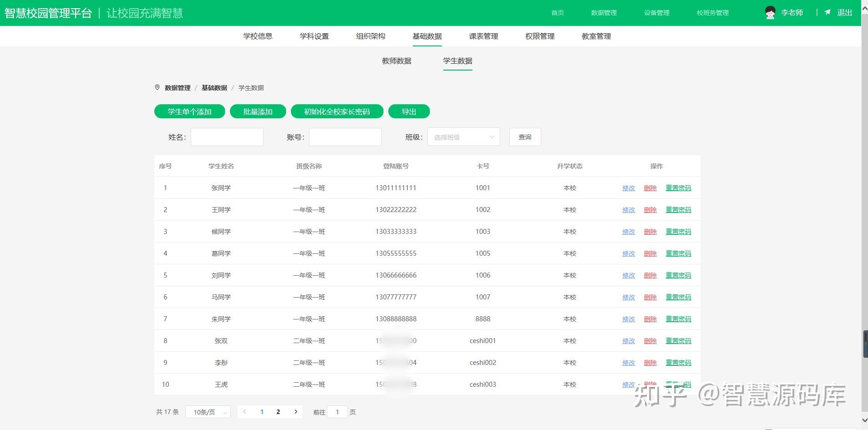Click 重置密码 for 张双

679,341
